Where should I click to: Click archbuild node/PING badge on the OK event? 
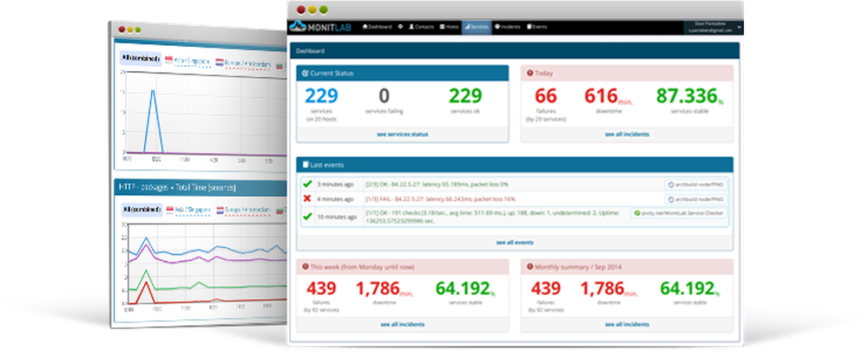696,185
